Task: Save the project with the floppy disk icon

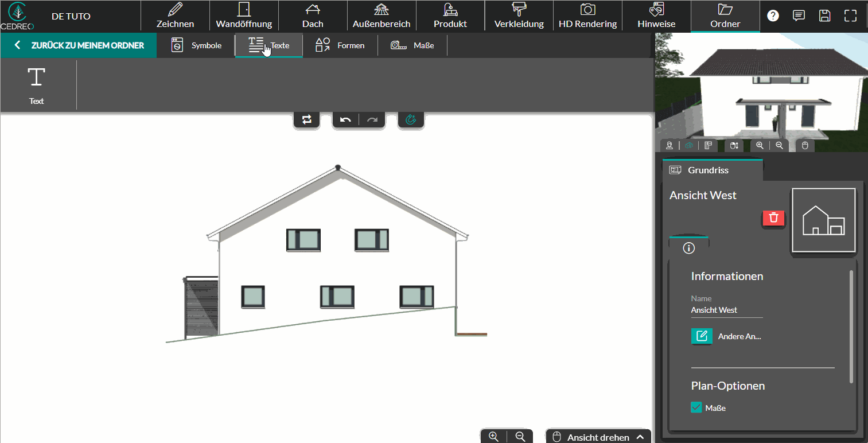Action: tap(824, 15)
